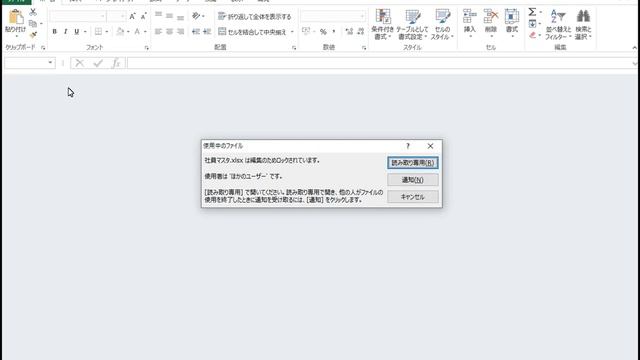Viewport: 640px width, 360px height.
Task: Click the Percent Style icon
Action: pos(323,31)
